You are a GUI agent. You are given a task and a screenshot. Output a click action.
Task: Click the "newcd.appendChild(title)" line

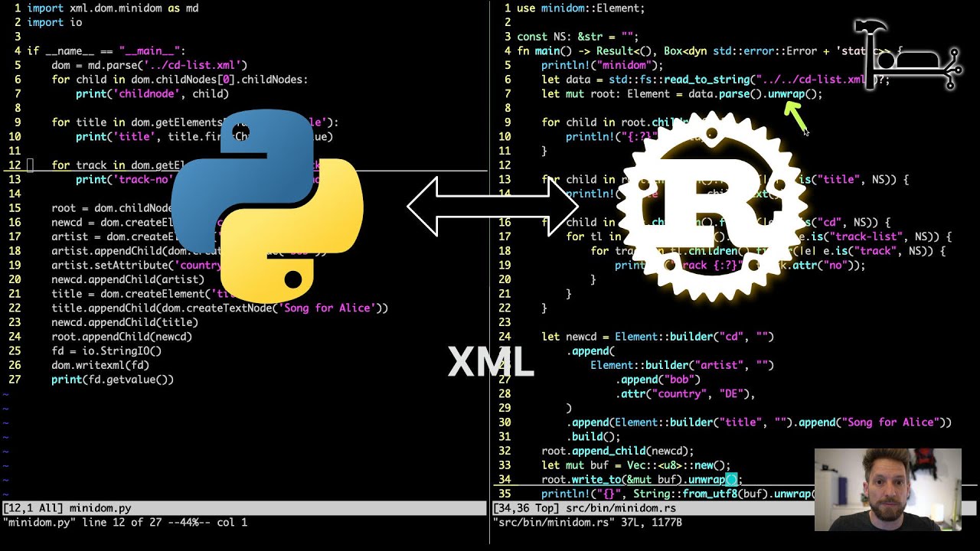tap(125, 322)
